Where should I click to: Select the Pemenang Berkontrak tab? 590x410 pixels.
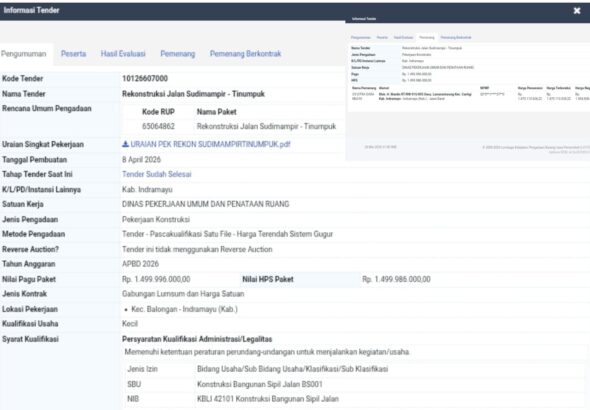pyautogui.click(x=245, y=54)
